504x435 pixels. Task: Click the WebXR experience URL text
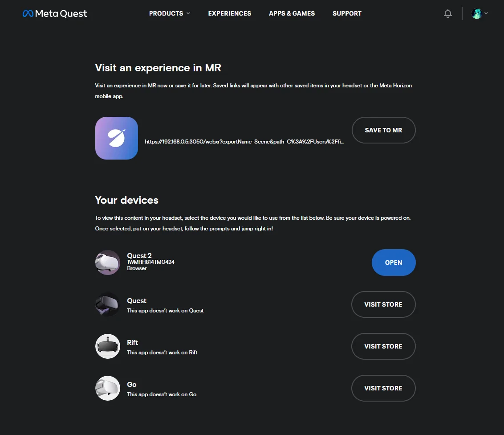point(244,141)
